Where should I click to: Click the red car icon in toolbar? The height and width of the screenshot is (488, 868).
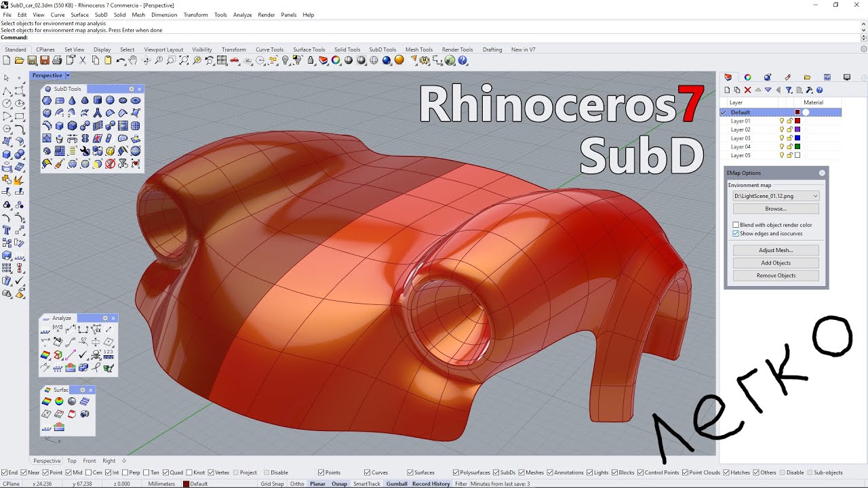point(235,60)
